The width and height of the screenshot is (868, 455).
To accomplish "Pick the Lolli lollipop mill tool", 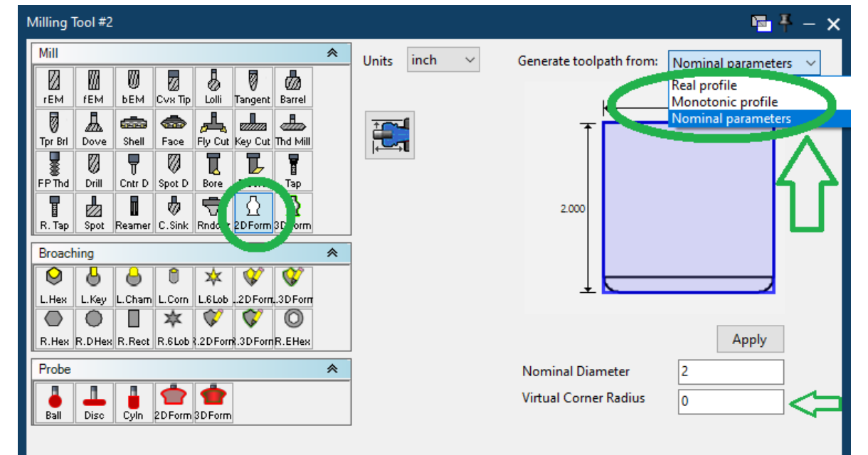I will pyautogui.click(x=213, y=87).
